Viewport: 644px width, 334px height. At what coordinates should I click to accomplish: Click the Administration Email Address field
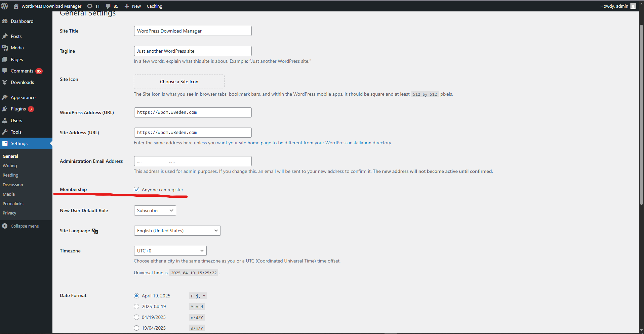pos(193,161)
